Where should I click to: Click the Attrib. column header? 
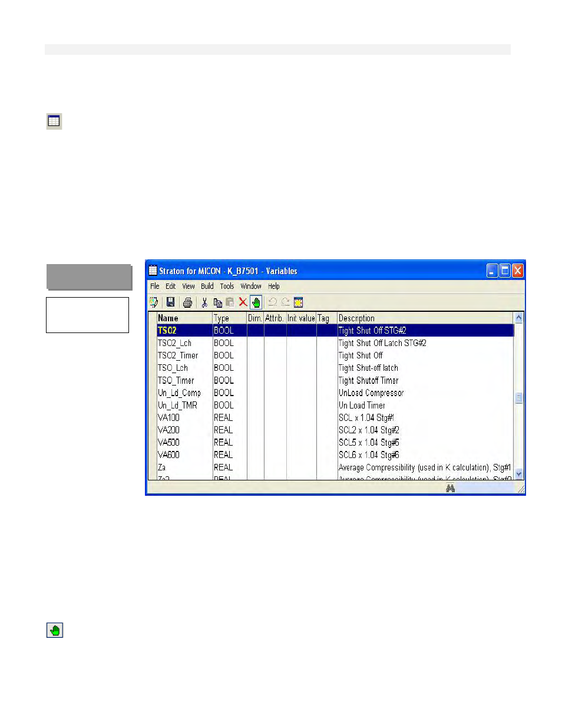click(x=275, y=318)
